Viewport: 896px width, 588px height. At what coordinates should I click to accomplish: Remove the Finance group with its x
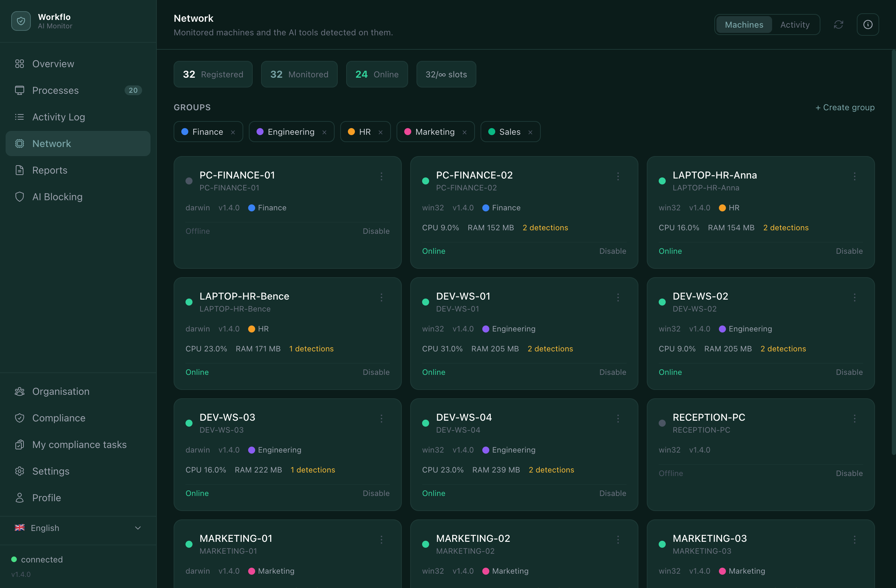coord(233,132)
